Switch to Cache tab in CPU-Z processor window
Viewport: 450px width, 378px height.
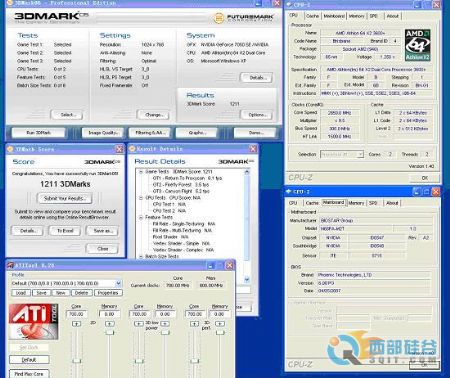click(312, 16)
